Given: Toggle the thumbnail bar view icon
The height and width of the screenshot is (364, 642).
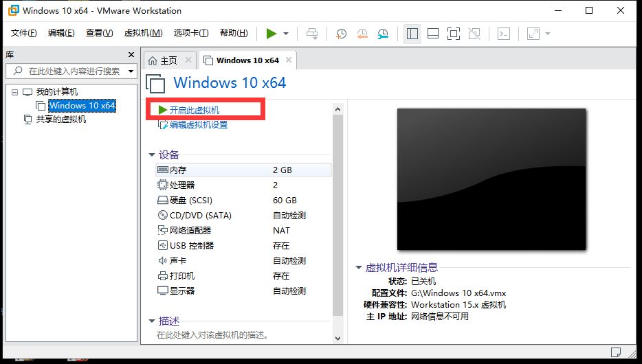Looking at the screenshot, I should tap(433, 34).
